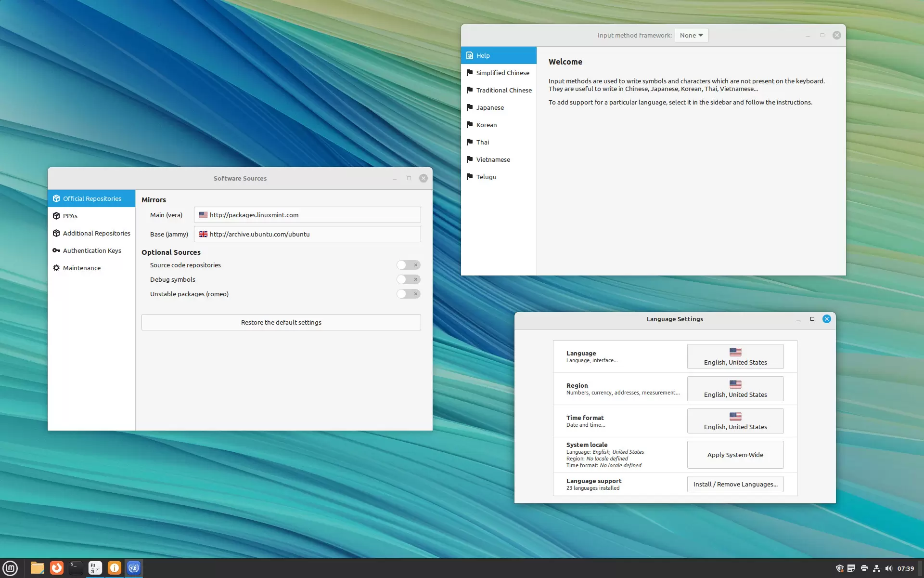Click Apply System-Wide locale button
Screen dimensions: 924x578
(x=735, y=455)
